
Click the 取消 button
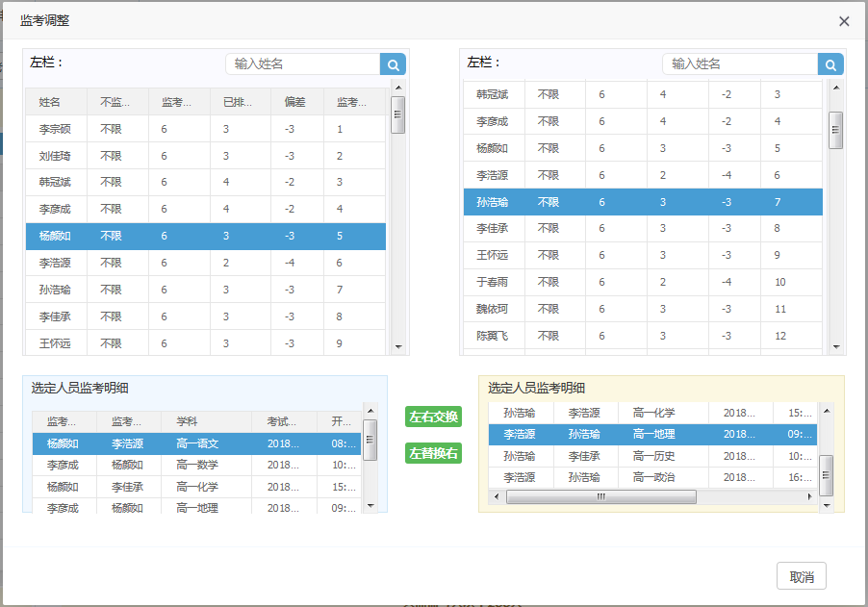[801, 576]
